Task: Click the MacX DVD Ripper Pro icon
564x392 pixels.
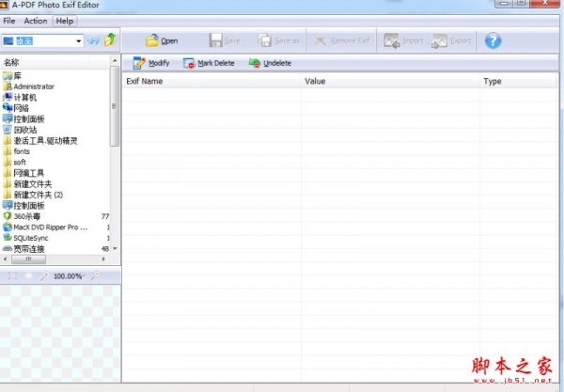Action: pos(8,227)
